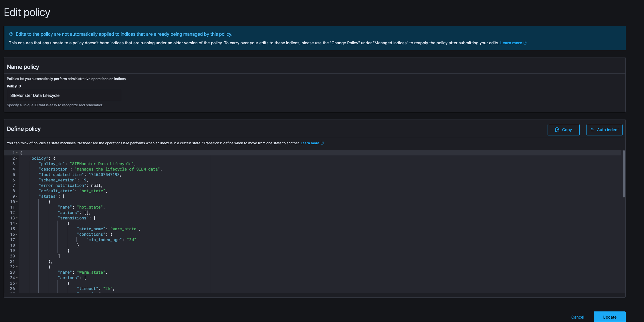
Task: Click the indent icon on Auto indent button
Action: tap(592, 130)
